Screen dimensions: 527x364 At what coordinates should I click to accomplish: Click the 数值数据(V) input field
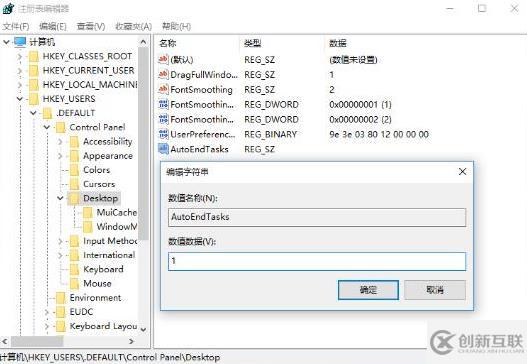[317, 261]
